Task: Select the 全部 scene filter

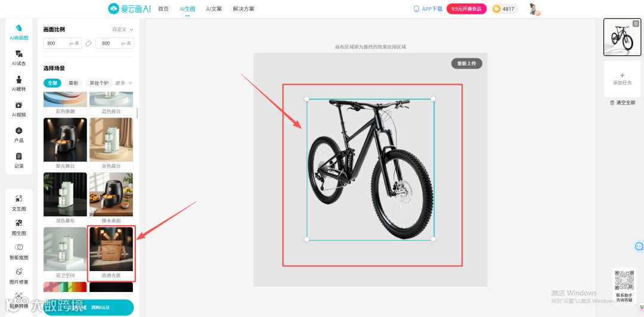Action: coord(52,83)
